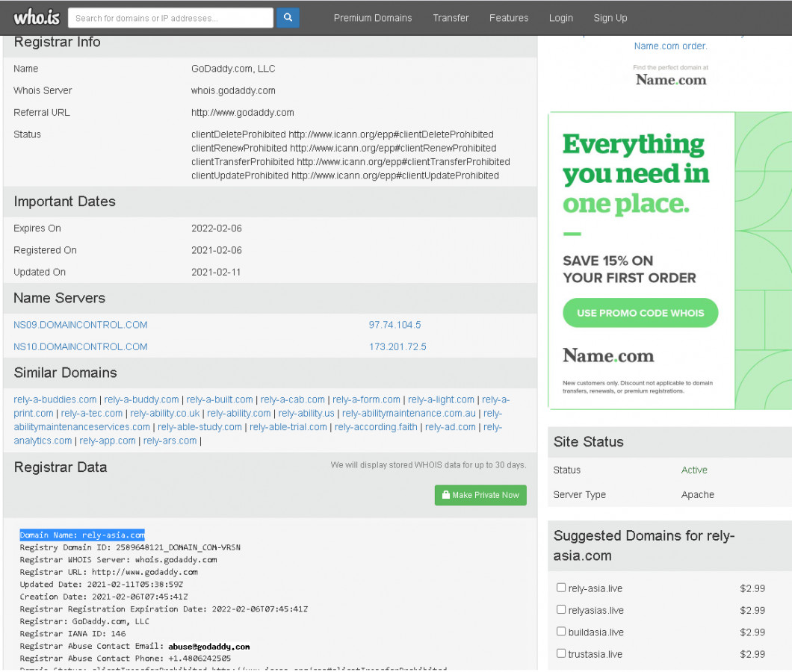Check the trustasia.live checkbox

point(560,653)
